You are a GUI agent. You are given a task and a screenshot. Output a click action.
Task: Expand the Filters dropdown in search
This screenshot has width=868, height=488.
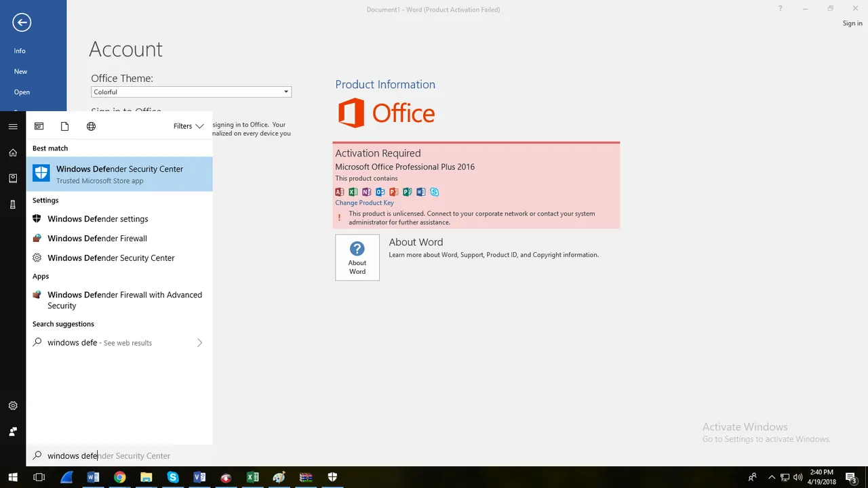189,126
